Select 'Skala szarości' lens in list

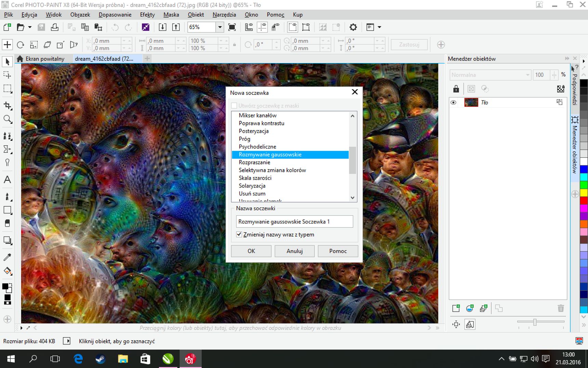click(290, 178)
